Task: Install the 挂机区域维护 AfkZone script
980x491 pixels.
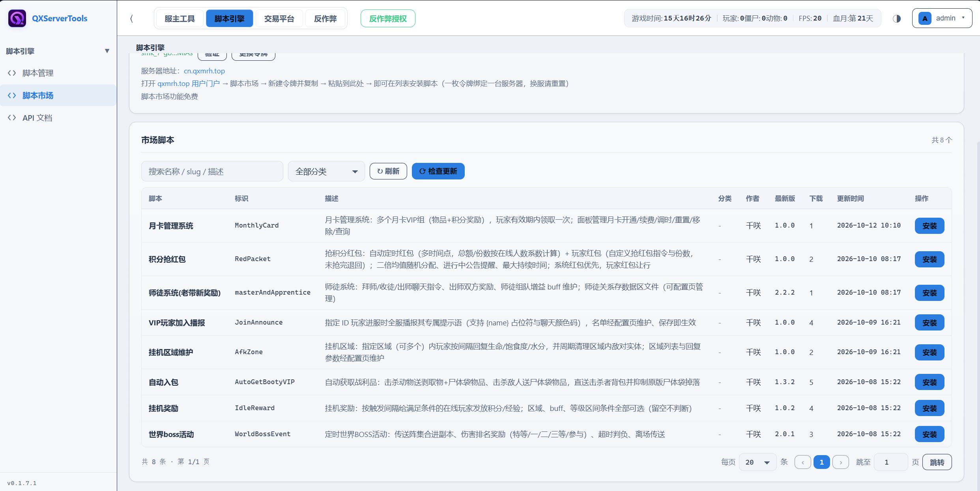Action: coord(930,352)
